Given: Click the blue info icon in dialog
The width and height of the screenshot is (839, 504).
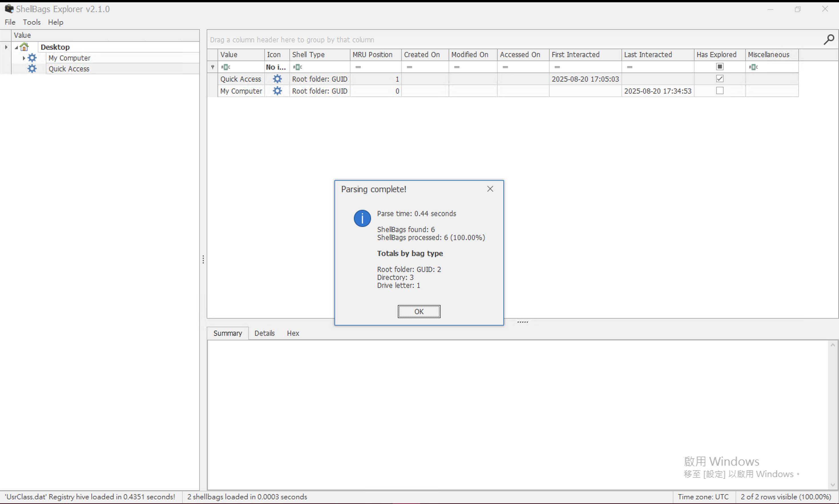Looking at the screenshot, I should tap(362, 218).
